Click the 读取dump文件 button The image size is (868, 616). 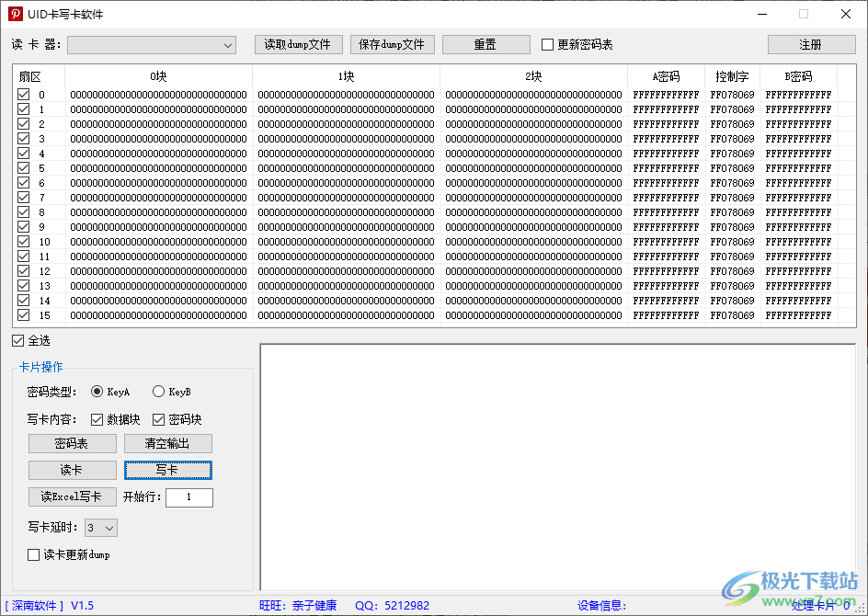pos(298,44)
